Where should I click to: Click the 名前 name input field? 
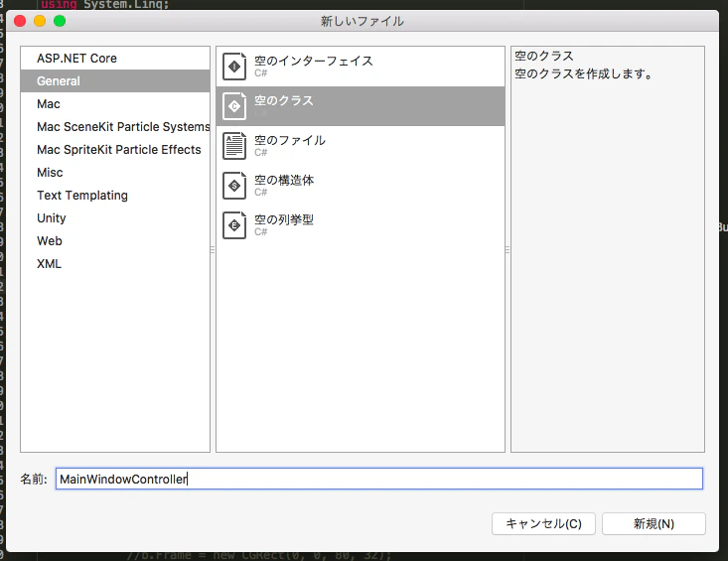[x=379, y=479]
